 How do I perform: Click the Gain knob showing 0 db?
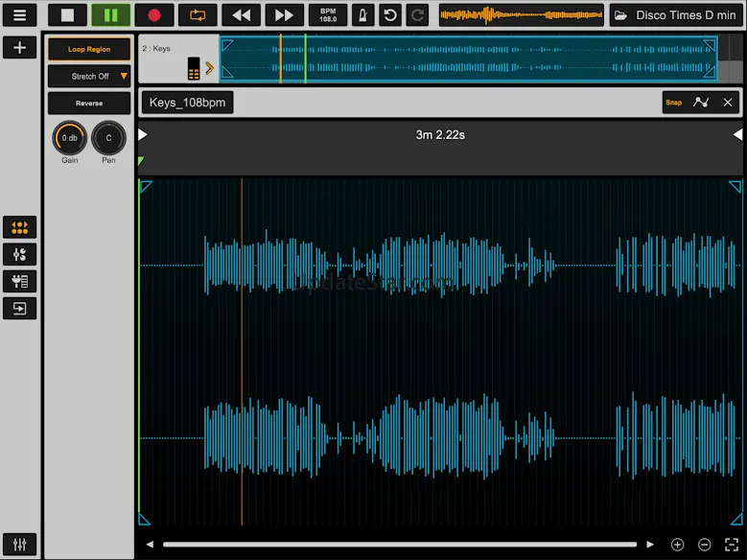tap(69, 138)
